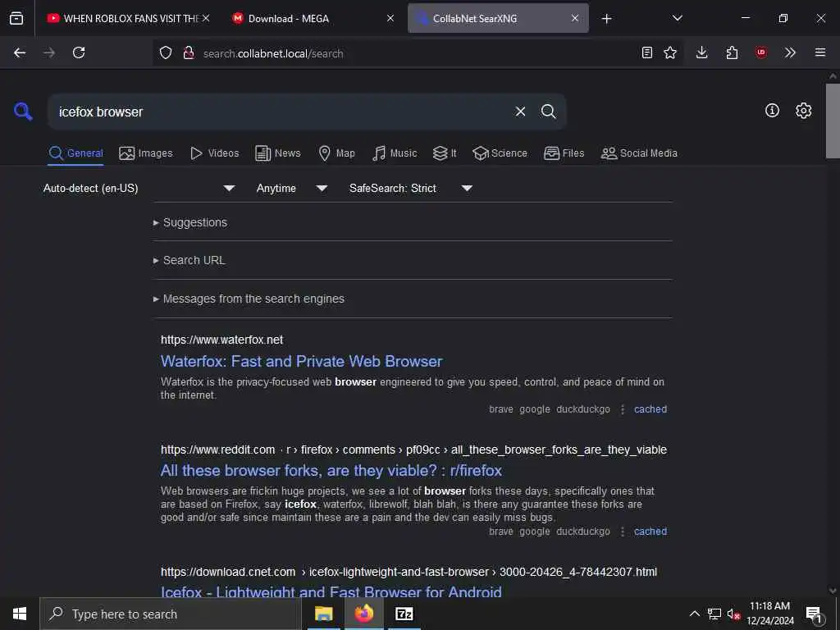Open File Explorer from the taskbar
The width and height of the screenshot is (840, 630).
tap(323, 614)
